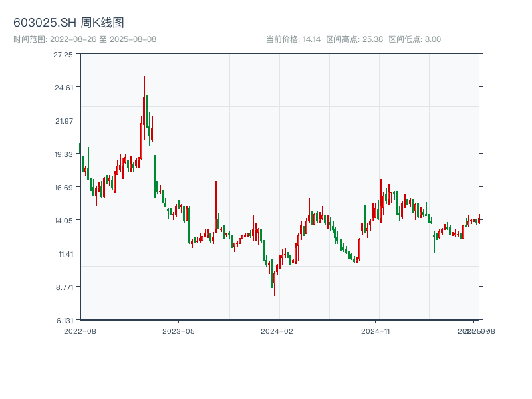The height and width of the screenshot is (399, 532).
Task: Click the 当前价格 14.14 label
Action: [293, 39]
